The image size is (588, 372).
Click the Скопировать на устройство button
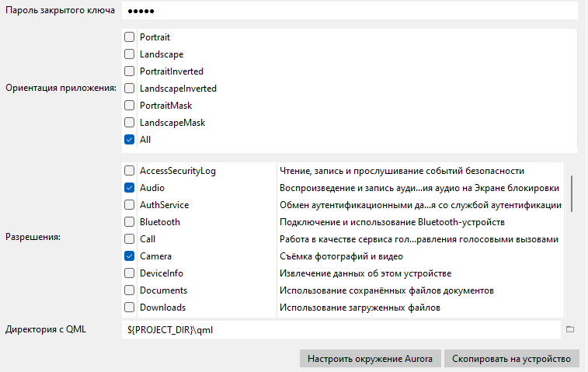(x=513, y=359)
